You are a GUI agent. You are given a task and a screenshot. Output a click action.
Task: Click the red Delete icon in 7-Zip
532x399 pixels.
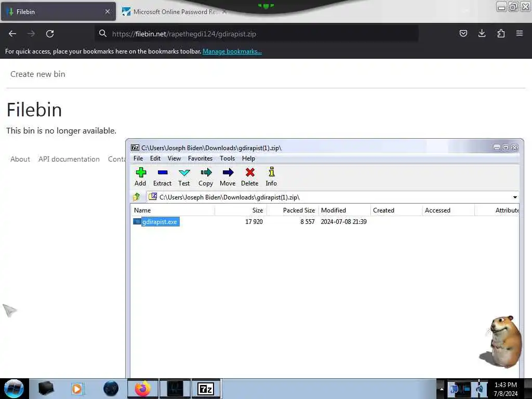click(250, 172)
